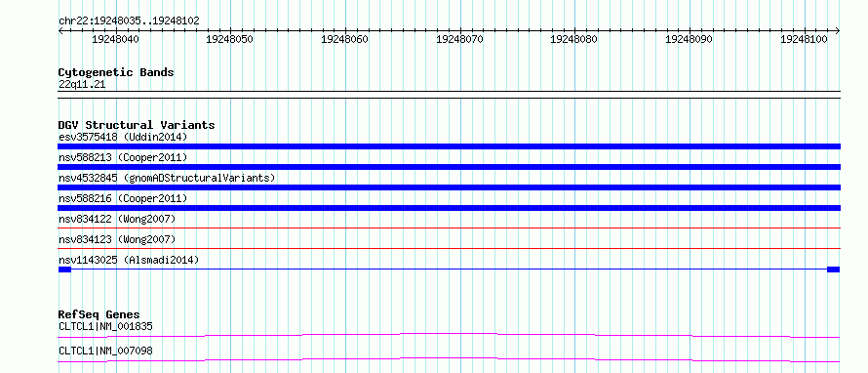Click the ruler at position 19248100
Screen dimensions: 868x373
804,39
